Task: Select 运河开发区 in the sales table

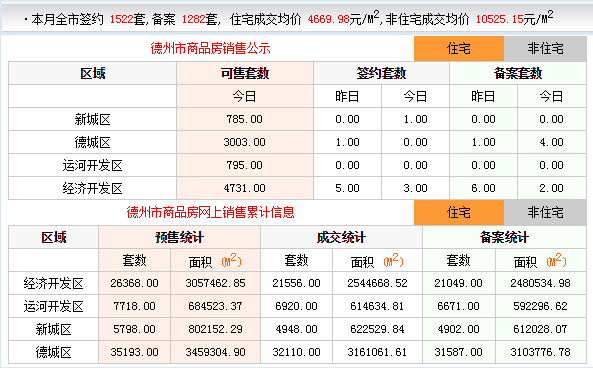Action: click(92, 166)
